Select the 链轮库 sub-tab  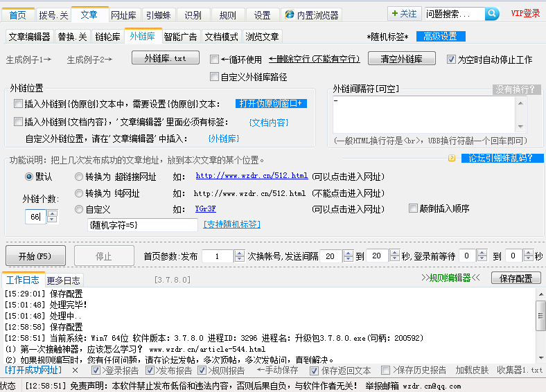pos(107,37)
